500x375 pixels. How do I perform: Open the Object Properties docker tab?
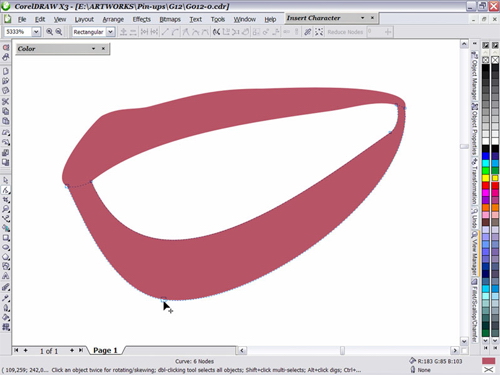coord(474,128)
